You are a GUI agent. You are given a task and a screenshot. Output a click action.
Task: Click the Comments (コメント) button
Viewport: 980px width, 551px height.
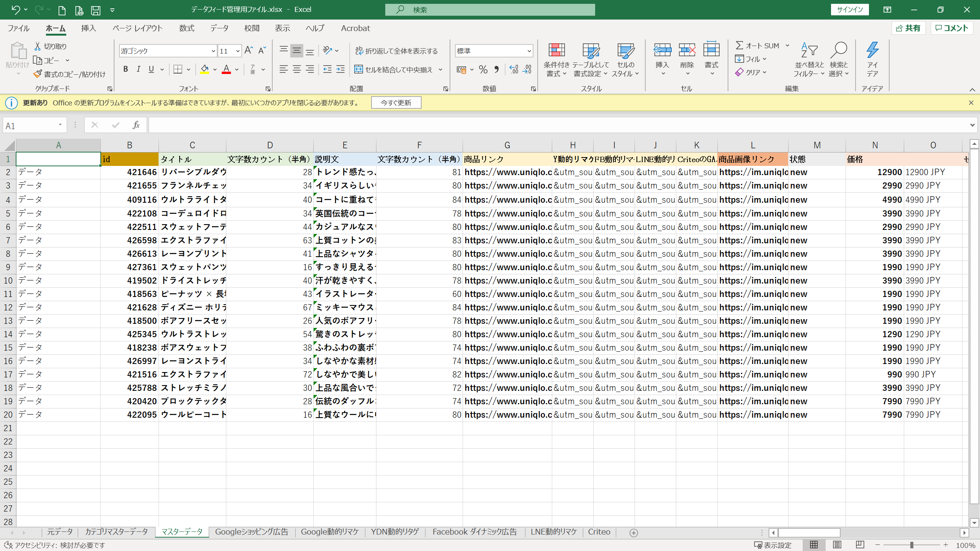pos(952,28)
